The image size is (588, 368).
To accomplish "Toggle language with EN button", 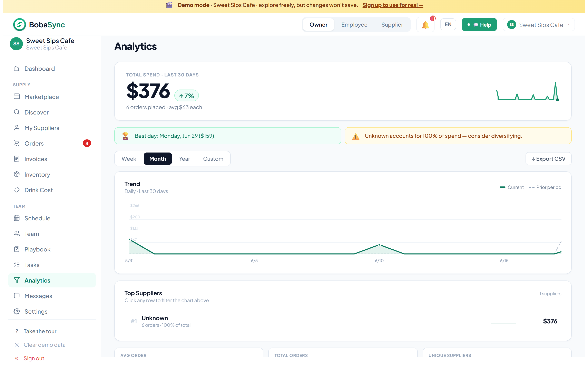I will [448, 25].
